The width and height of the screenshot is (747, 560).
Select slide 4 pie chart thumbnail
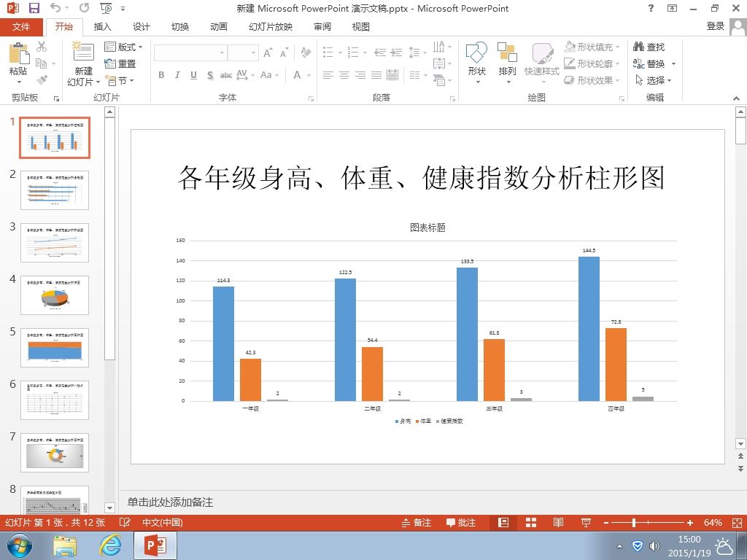(54, 295)
